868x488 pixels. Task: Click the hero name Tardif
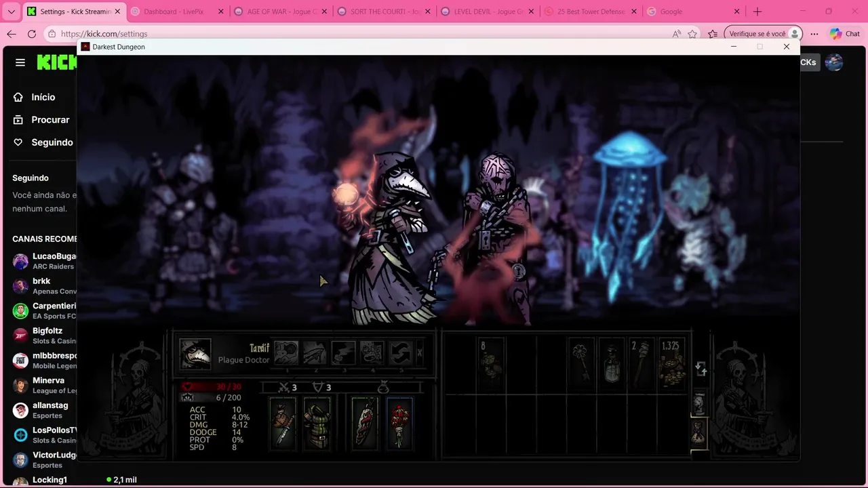click(x=260, y=348)
